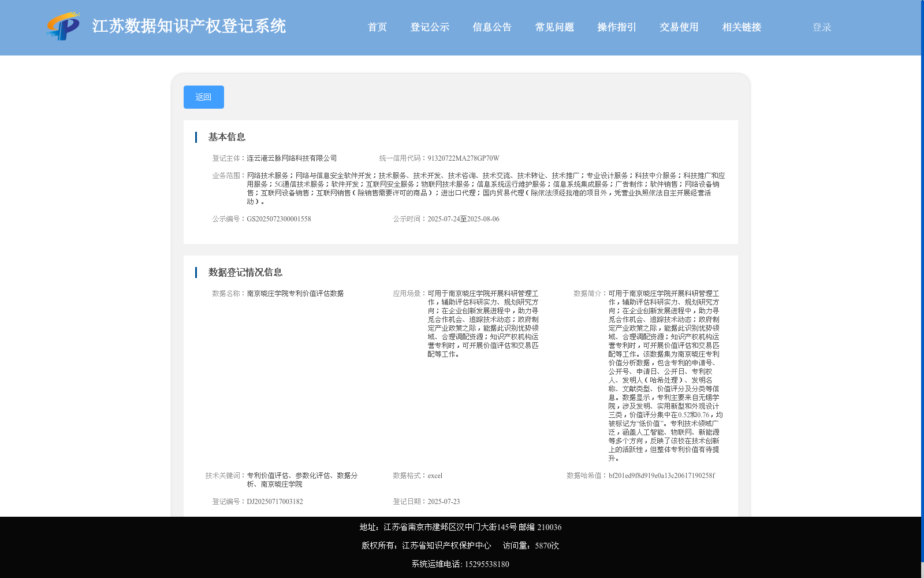This screenshot has height=578, width=924.
Task: Open 交易使用 menu item
Action: tap(679, 27)
